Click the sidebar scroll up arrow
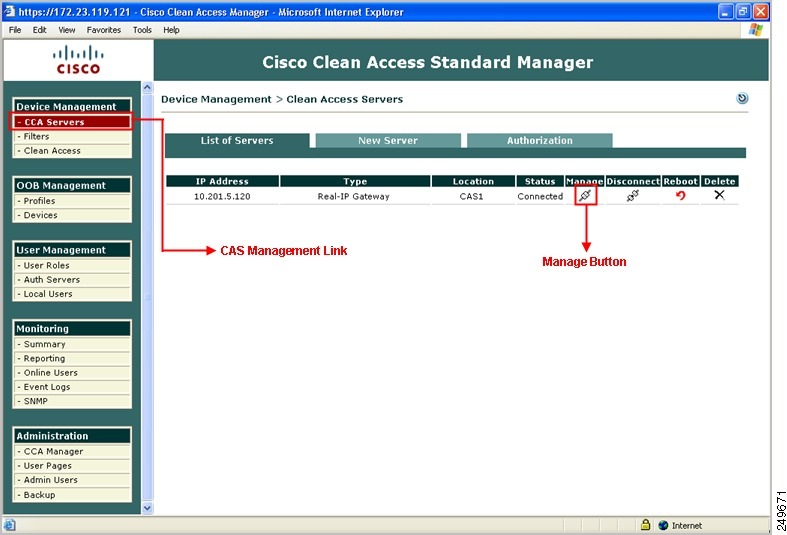The image size is (787, 535). 147,87
